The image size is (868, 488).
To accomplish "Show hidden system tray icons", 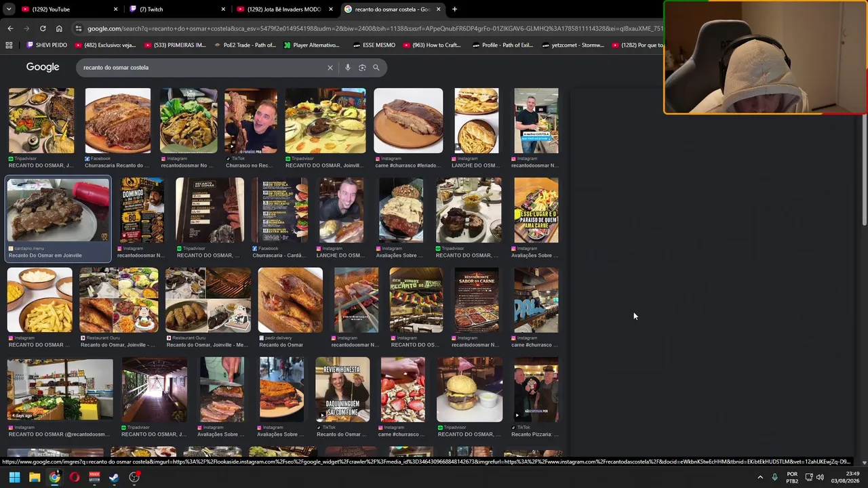I will coord(759,477).
